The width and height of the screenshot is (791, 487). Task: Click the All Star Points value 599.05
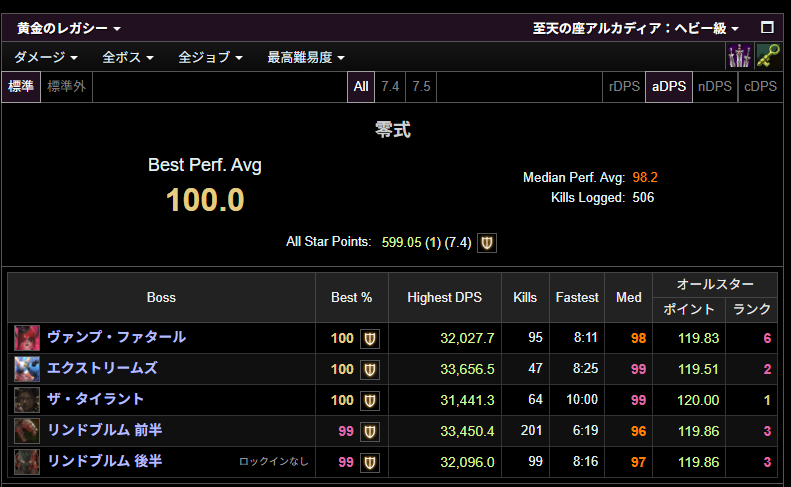401,242
